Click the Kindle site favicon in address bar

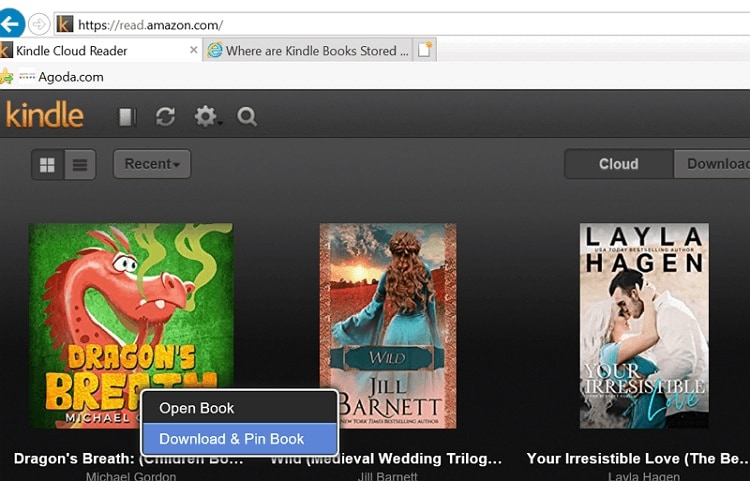[65, 24]
